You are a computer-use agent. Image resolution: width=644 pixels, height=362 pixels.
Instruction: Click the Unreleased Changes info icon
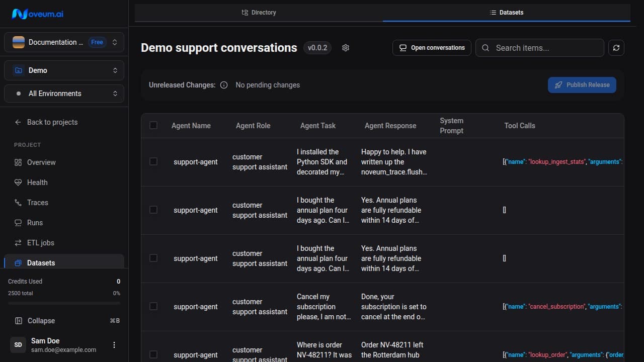(224, 85)
